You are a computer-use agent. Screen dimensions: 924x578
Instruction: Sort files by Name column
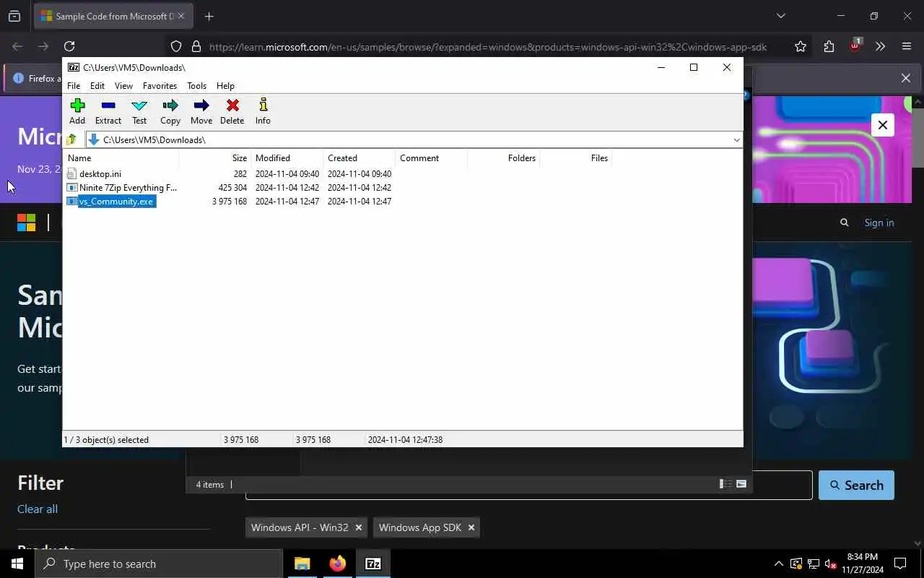pos(121,158)
